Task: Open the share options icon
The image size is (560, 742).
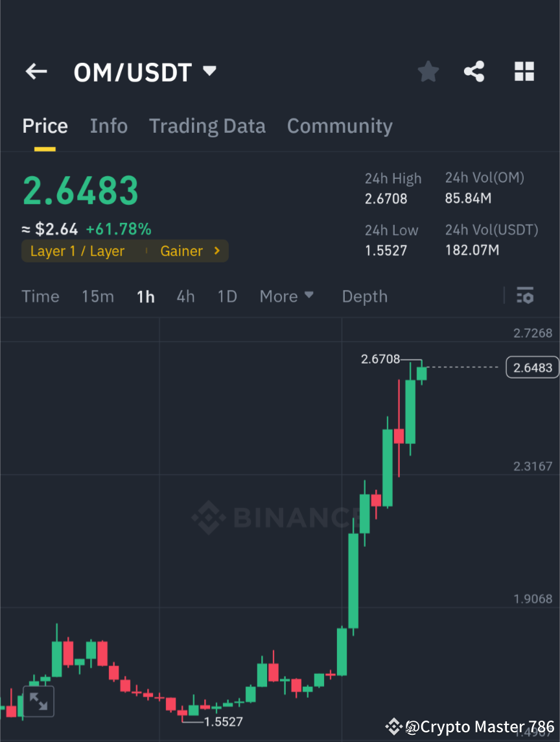Action: pos(474,72)
